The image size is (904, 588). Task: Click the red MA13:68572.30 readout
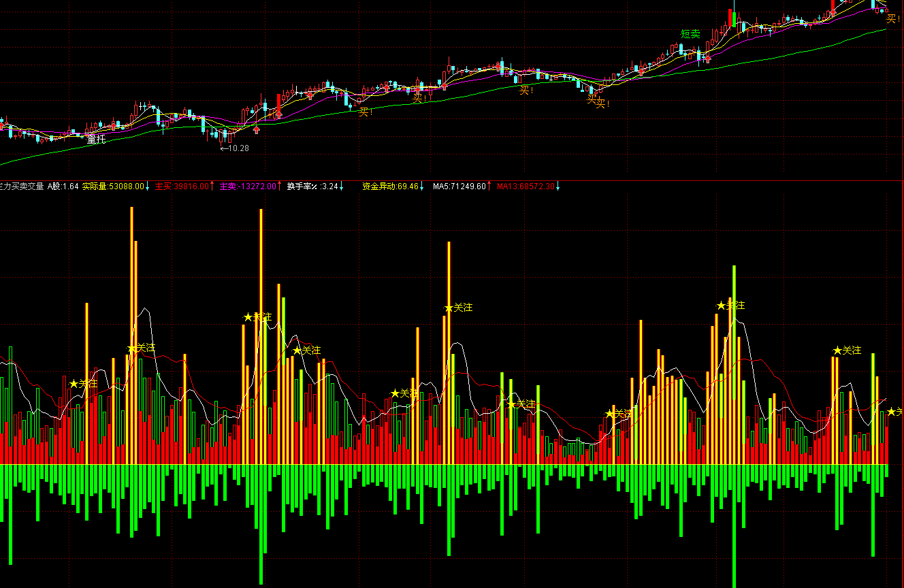(x=526, y=186)
